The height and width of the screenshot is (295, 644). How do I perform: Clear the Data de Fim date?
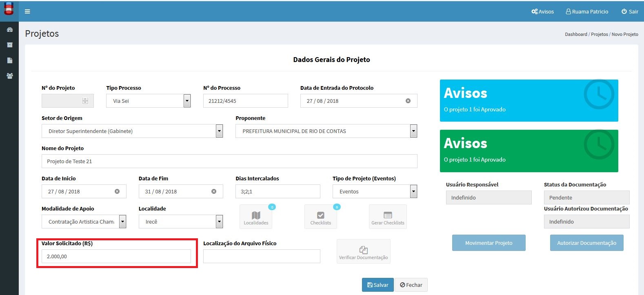[x=214, y=191]
